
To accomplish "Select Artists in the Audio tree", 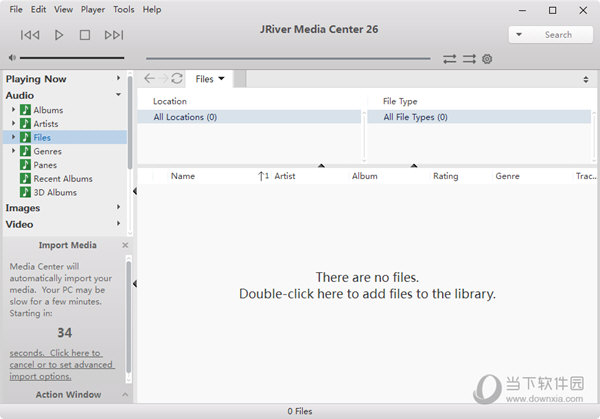I will [46, 124].
